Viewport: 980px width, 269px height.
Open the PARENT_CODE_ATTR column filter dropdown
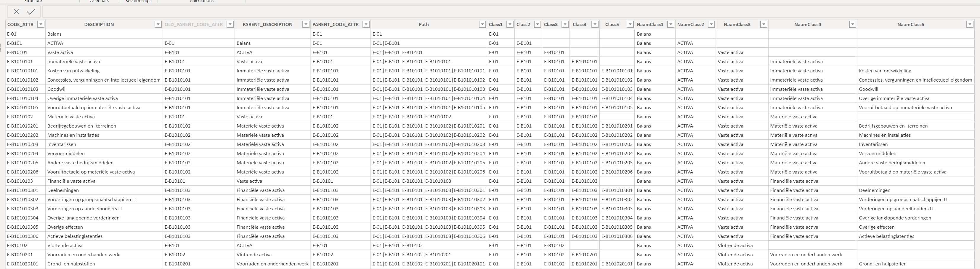coord(366,24)
